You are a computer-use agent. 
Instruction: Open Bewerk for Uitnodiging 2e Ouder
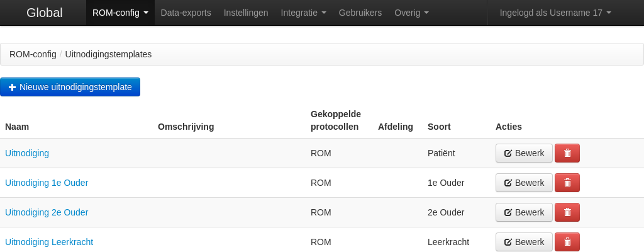524,212
